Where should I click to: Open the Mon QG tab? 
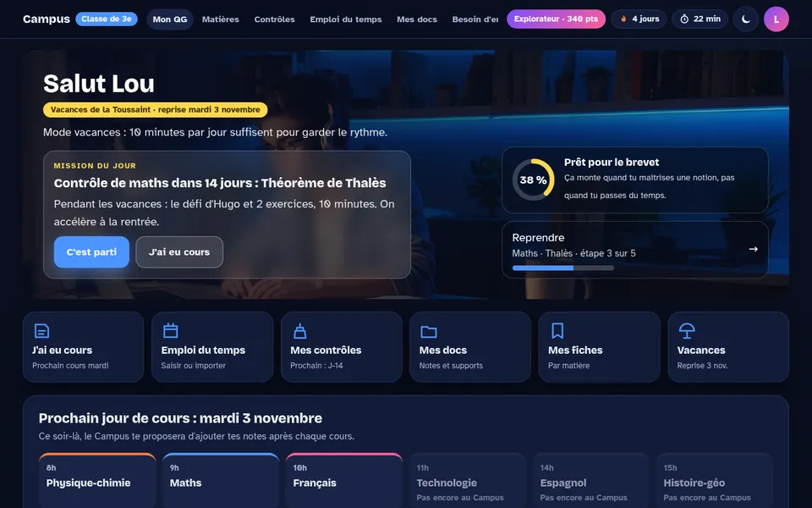pos(170,19)
